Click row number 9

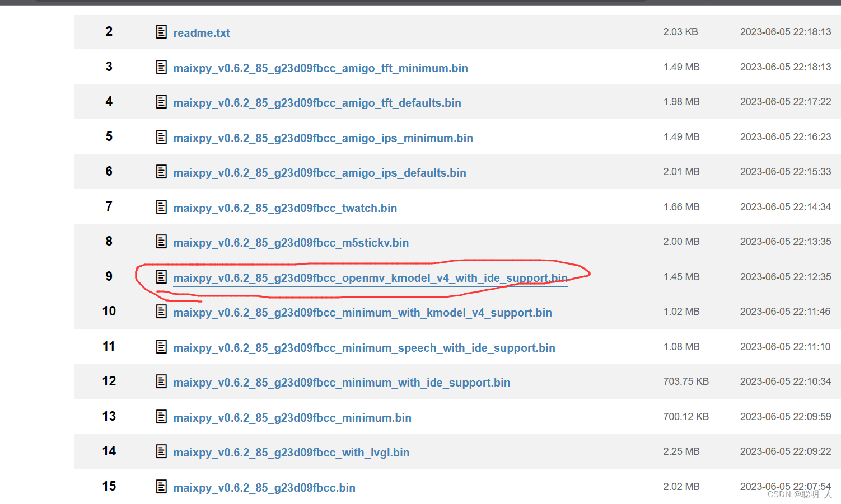click(x=109, y=276)
